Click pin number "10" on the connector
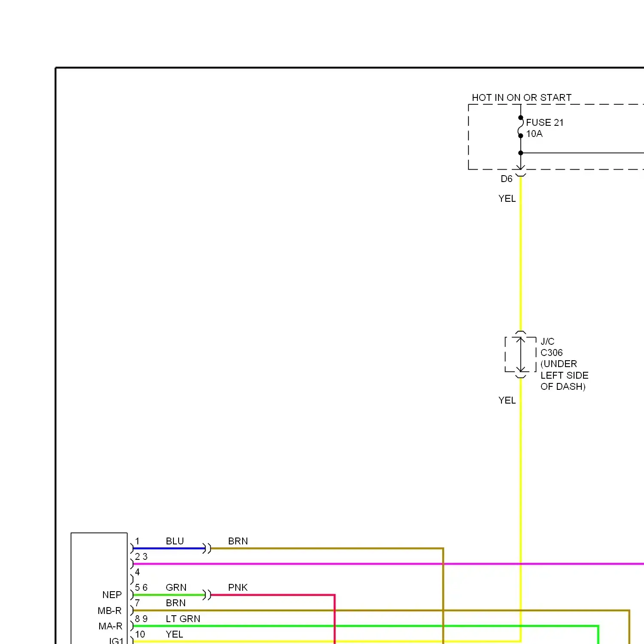The height and width of the screenshot is (644, 644). 140,635
